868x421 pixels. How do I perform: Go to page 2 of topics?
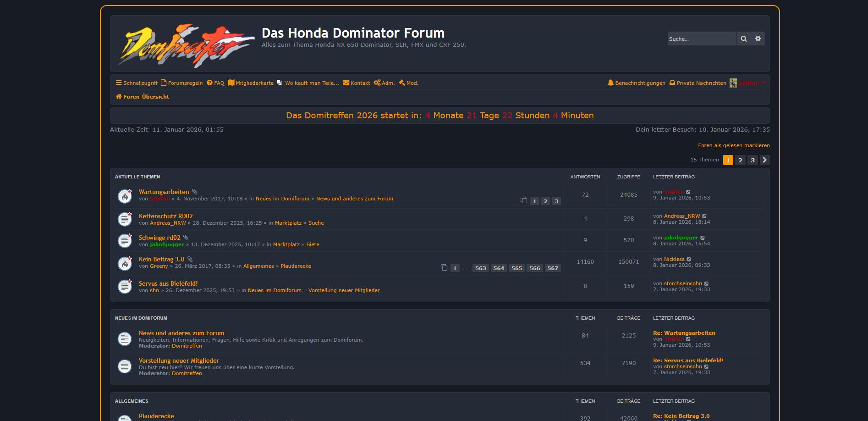[x=740, y=160]
